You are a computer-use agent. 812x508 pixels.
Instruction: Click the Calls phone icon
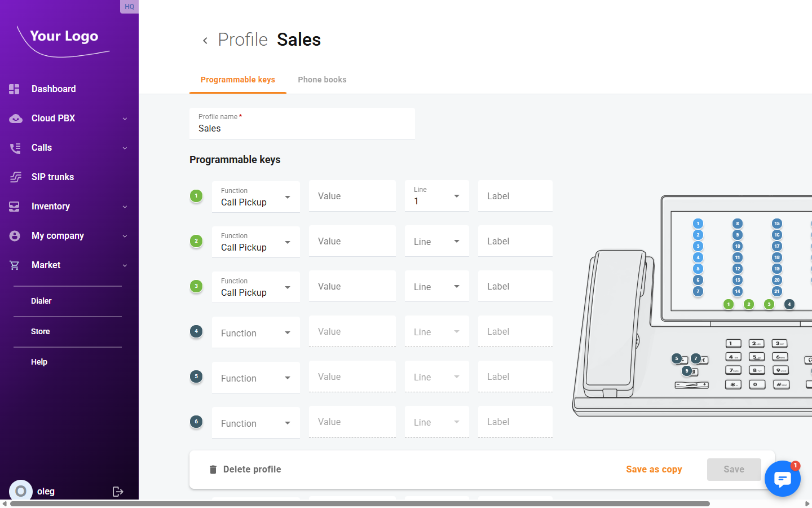(15, 148)
